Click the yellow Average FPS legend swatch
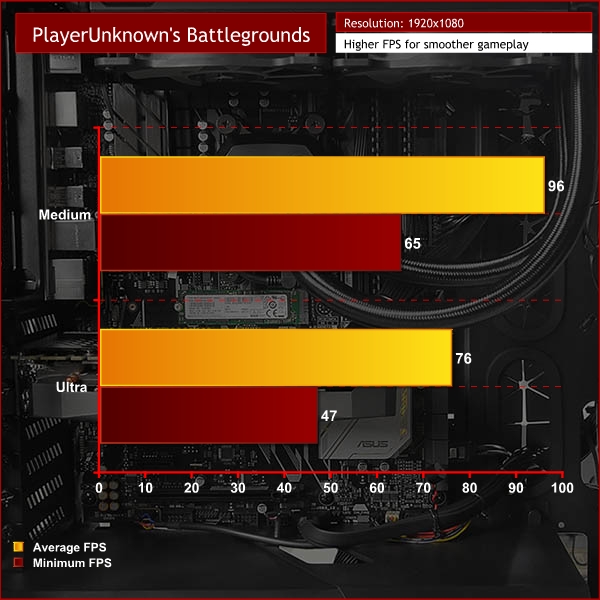The width and height of the screenshot is (600, 600). click(18, 547)
